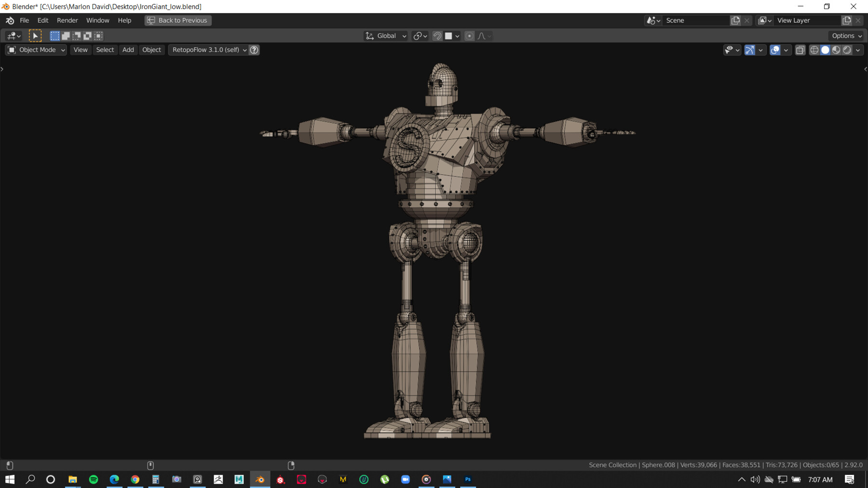The width and height of the screenshot is (868, 488).
Task: Toggle viewport overlays button
Action: point(775,50)
